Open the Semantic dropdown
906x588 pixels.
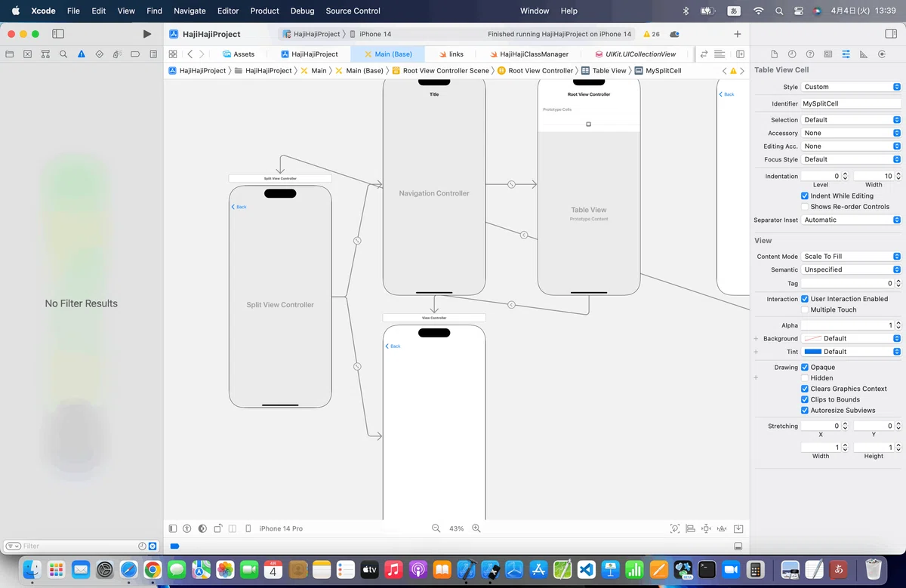click(x=851, y=269)
